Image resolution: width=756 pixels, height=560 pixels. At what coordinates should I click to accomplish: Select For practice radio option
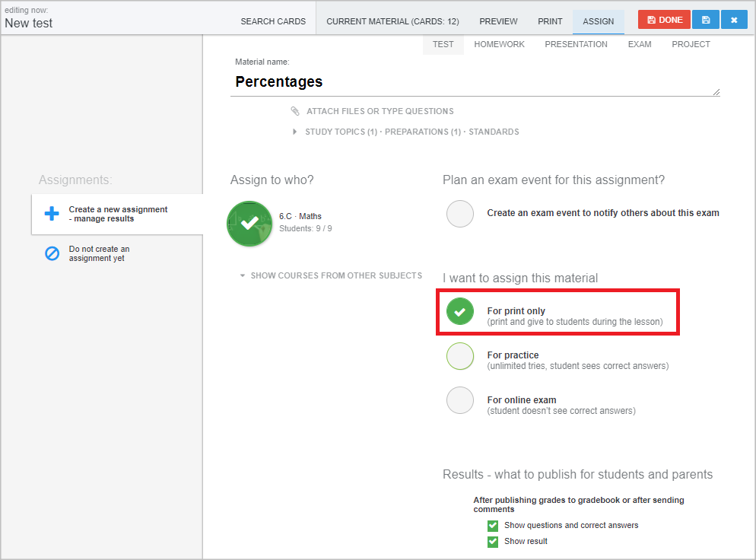[460, 356]
